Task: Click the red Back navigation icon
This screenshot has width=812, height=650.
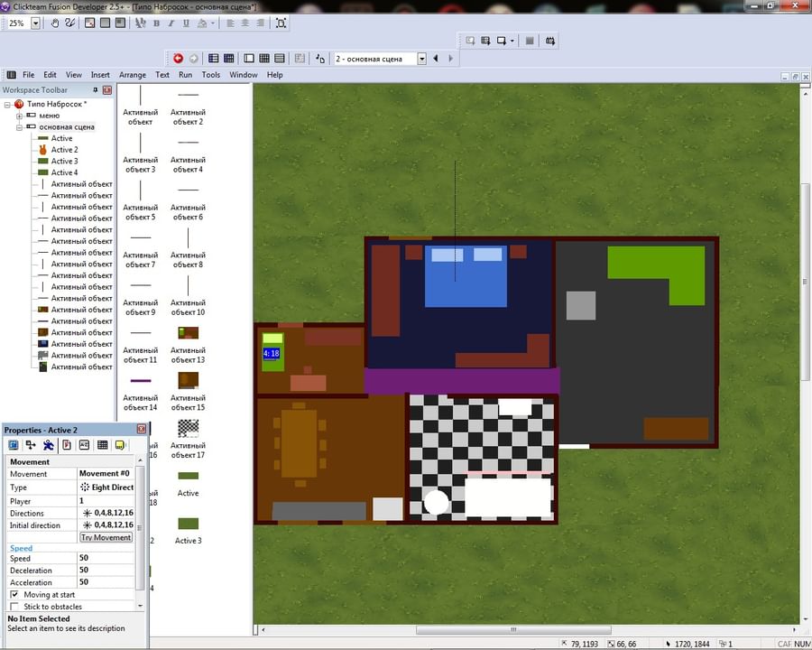Action: coord(178,59)
